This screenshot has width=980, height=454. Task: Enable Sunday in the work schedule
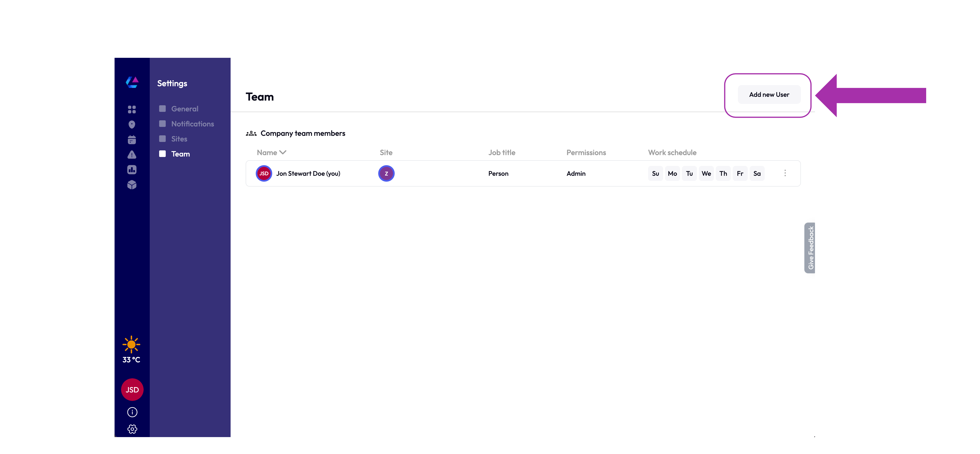(655, 173)
